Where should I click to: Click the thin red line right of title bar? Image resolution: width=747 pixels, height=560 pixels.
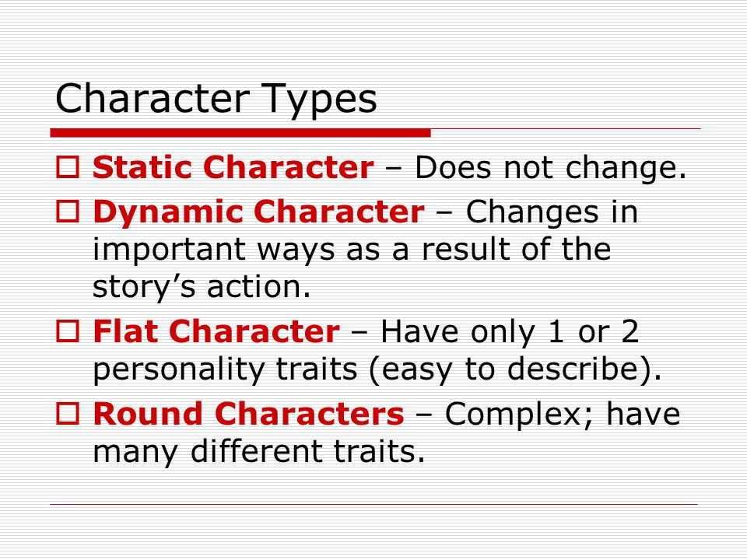[x=566, y=128]
